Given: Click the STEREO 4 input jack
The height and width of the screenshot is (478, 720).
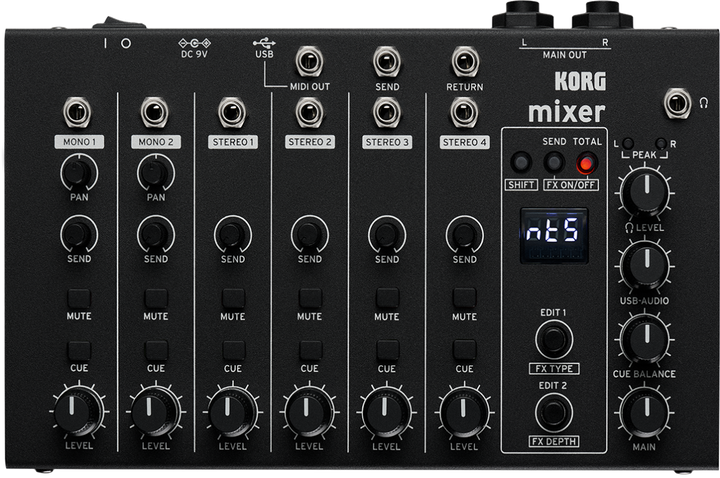Looking at the screenshot, I should tap(464, 112).
